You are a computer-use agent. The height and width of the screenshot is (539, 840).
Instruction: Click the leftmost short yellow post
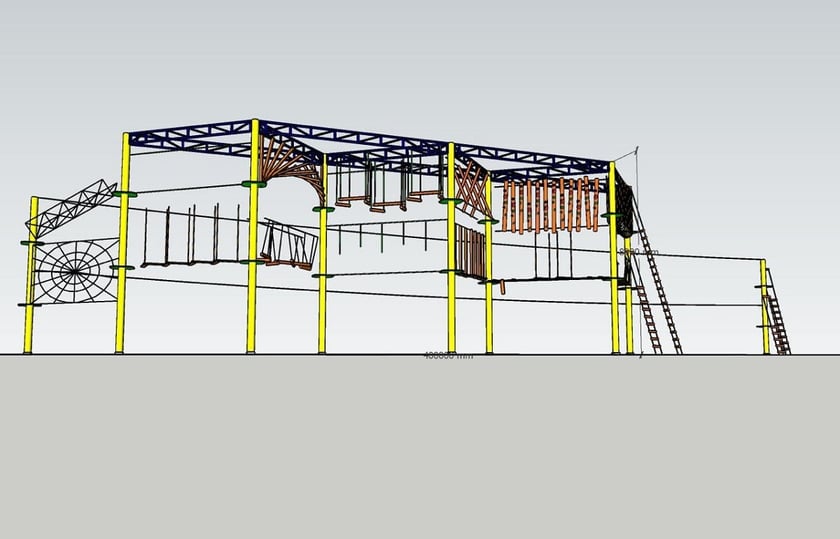(31, 290)
